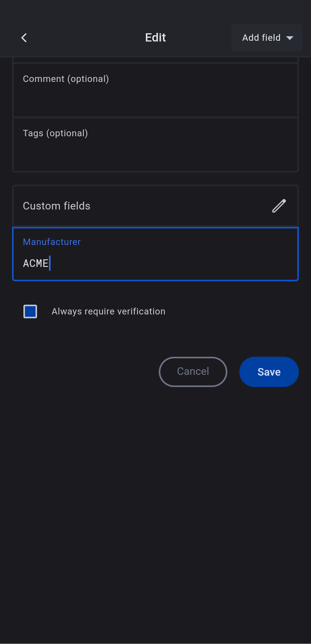Click the Custom fields section header
311x644 pixels.
pos(57,206)
